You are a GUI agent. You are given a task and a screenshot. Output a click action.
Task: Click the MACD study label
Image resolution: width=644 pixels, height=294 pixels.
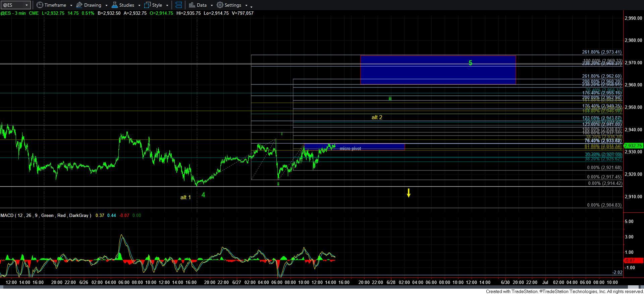(x=46, y=215)
